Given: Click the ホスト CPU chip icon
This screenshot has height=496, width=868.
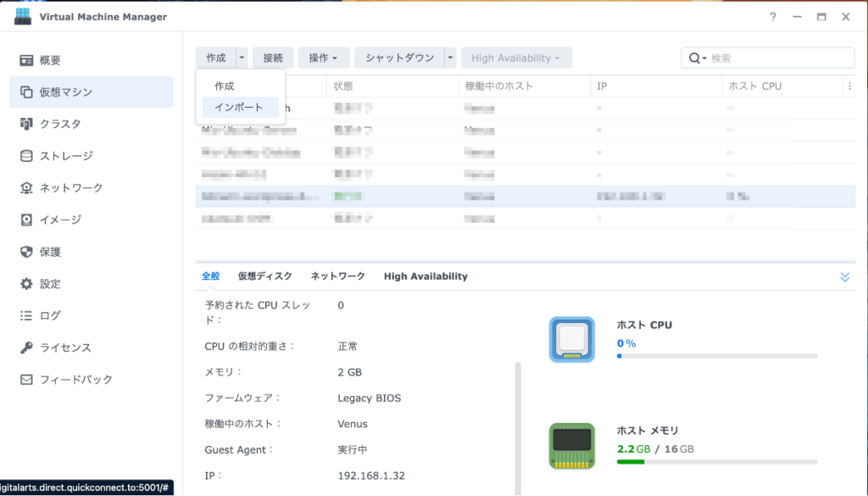Looking at the screenshot, I should (572, 339).
